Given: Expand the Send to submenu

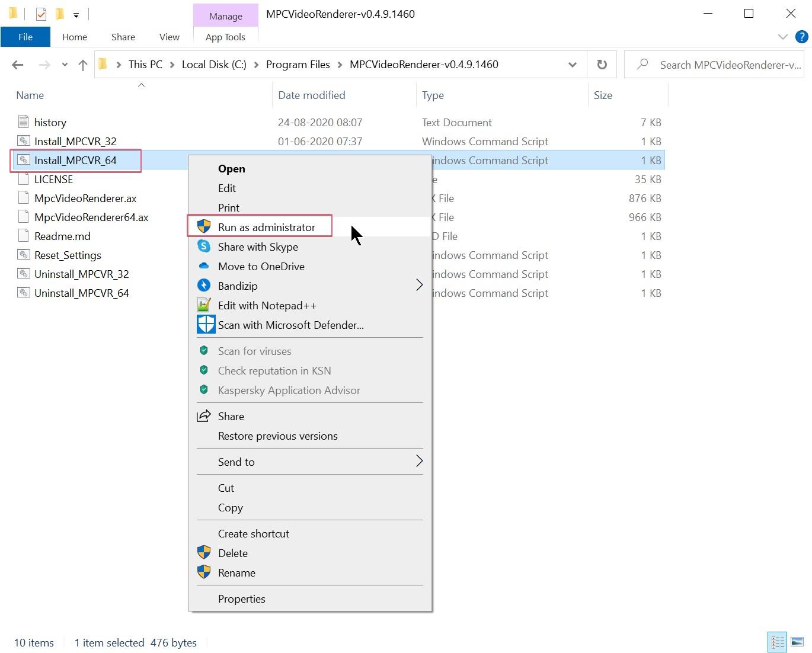Looking at the screenshot, I should (236, 462).
